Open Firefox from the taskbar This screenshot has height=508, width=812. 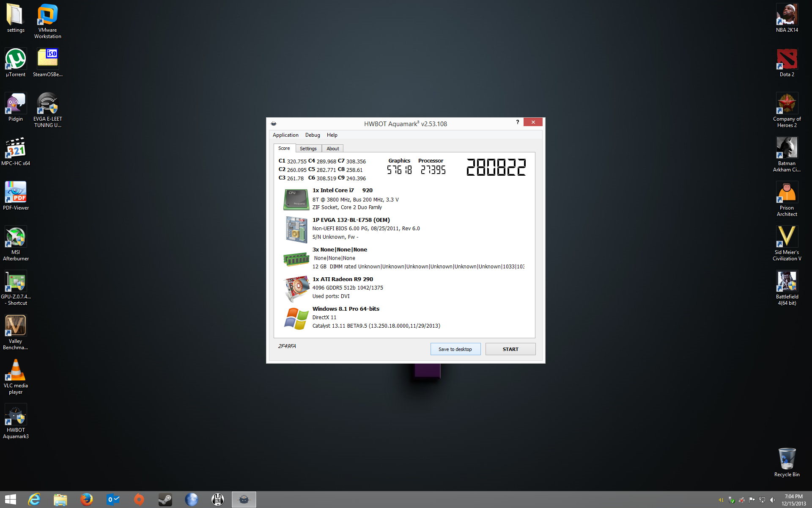[x=87, y=500]
